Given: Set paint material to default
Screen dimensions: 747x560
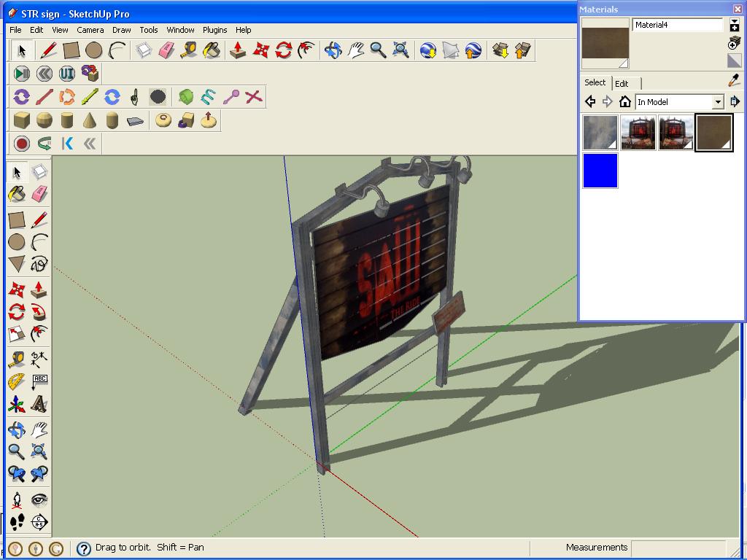Looking at the screenshot, I should (734, 61).
